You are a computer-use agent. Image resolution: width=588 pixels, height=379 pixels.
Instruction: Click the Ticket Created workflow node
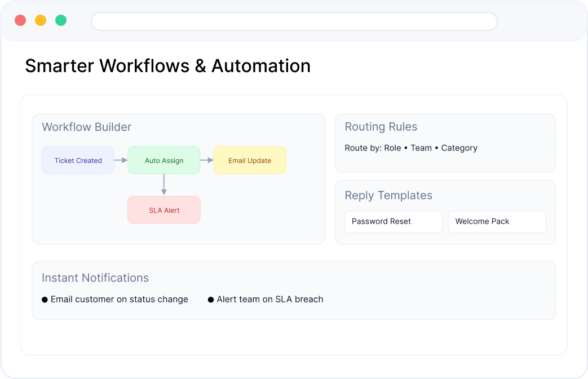[x=78, y=160]
